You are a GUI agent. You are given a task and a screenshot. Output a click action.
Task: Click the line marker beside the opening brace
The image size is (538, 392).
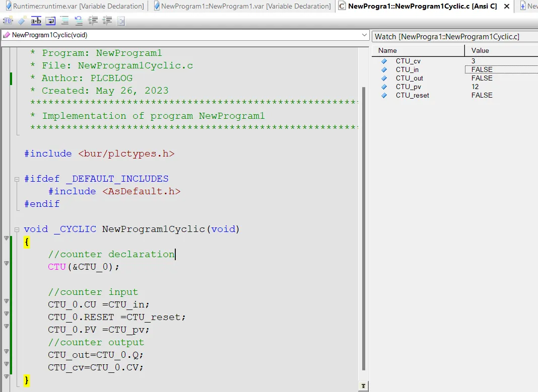[6, 238]
